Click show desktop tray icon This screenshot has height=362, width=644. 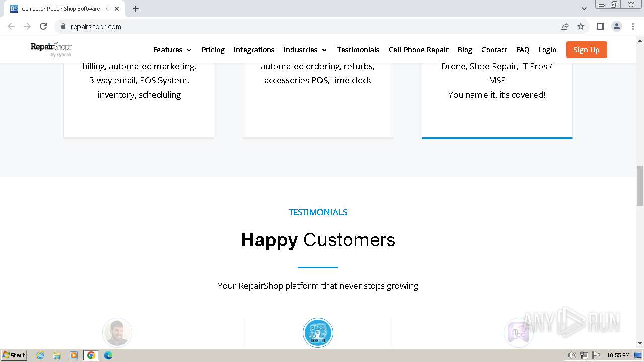coord(638,355)
